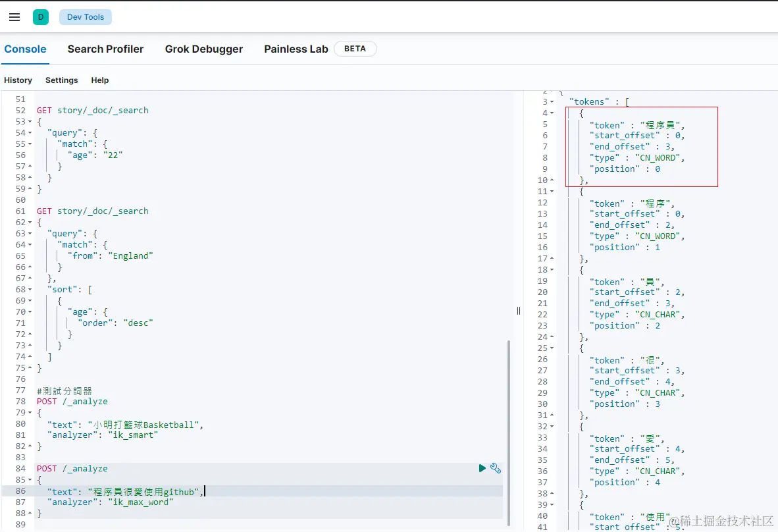Collapse the fold arrow at editor line 79
This screenshot has height=532, width=778.
pyautogui.click(x=30, y=413)
